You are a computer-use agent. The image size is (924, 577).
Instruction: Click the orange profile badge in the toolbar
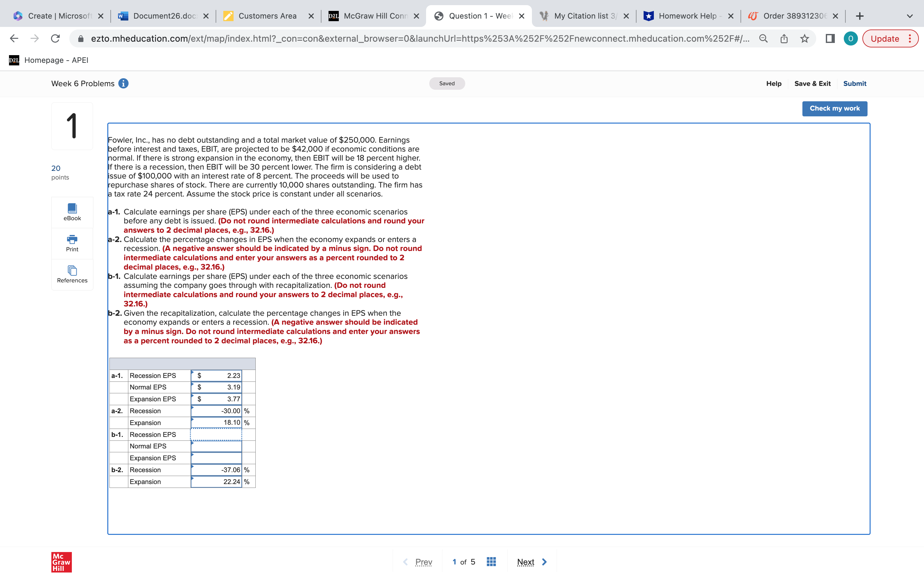point(851,38)
